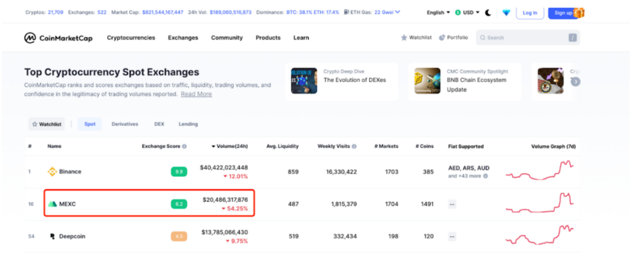The image size is (644, 263).
Task: Click the Log In button
Action: pos(530,12)
